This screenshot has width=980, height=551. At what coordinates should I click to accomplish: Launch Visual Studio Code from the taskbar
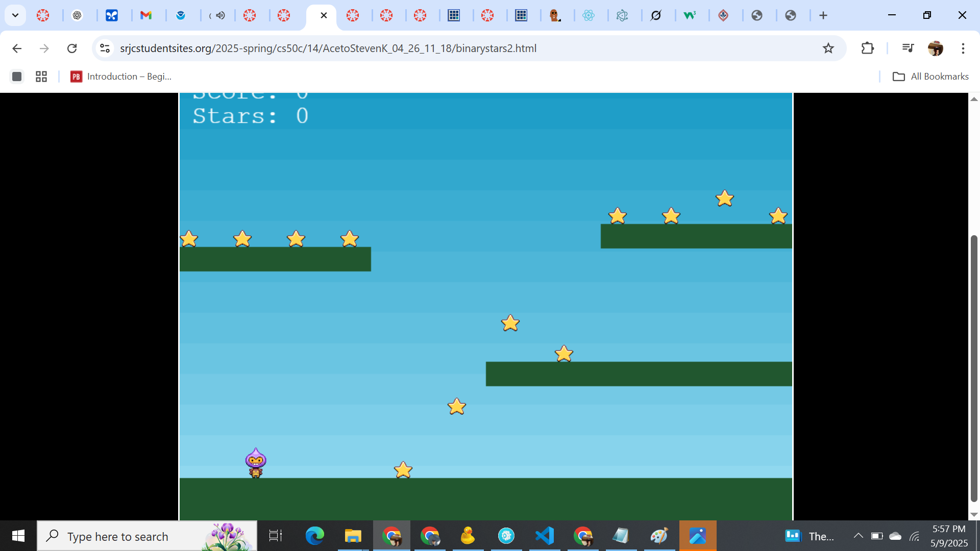click(x=545, y=536)
